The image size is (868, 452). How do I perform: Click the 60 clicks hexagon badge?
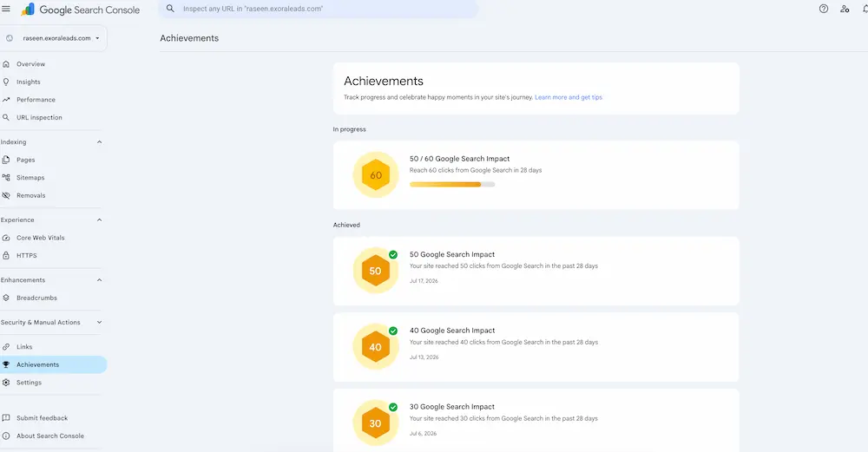376,175
